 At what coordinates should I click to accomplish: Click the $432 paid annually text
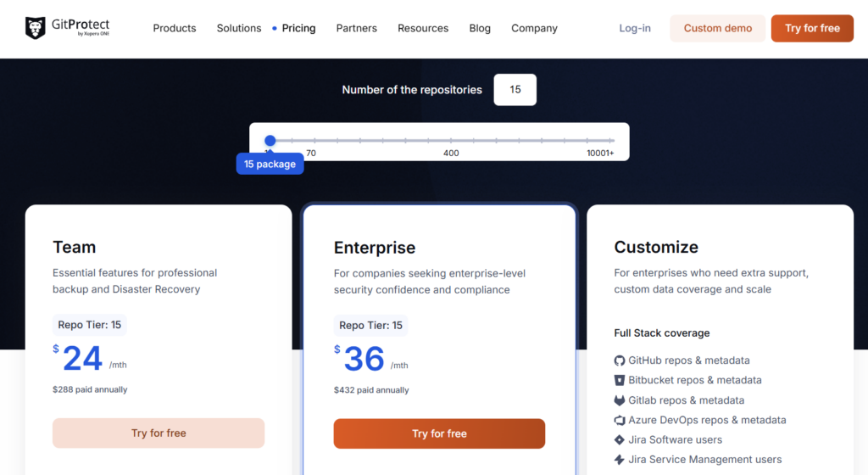pyautogui.click(x=371, y=389)
